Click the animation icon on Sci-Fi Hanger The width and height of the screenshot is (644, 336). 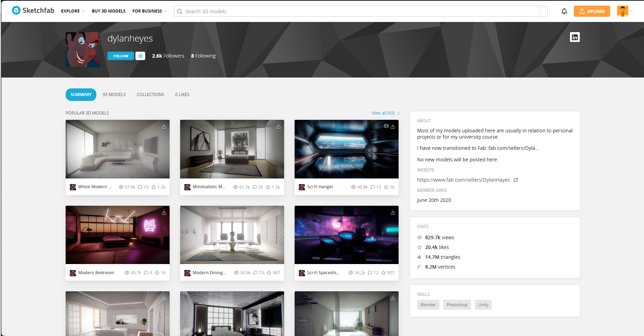click(386, 126)
